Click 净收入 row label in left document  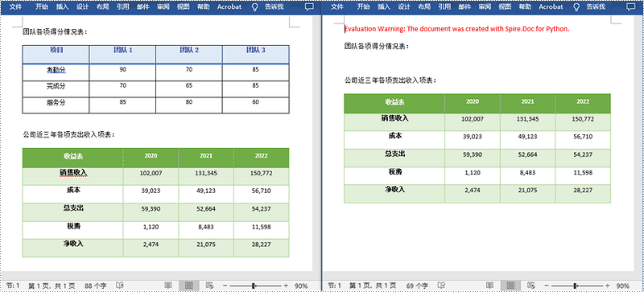tap(72, 248)
